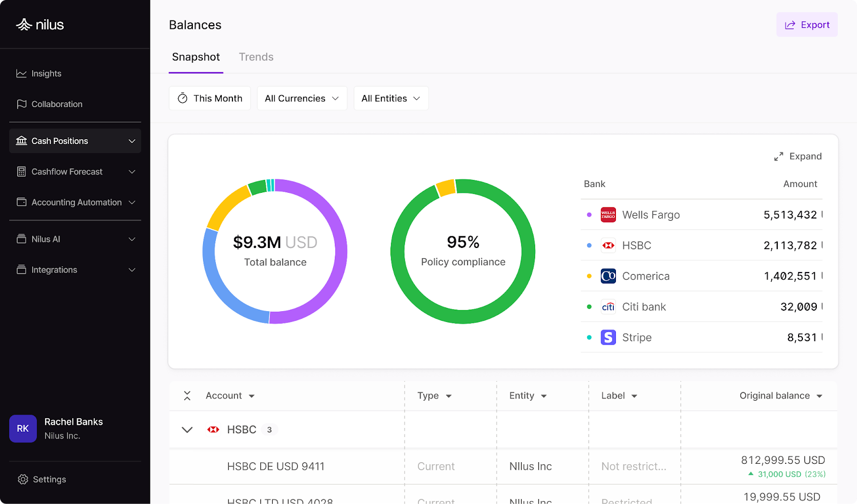Click the collapse-all rows icon beside Account
Screen dimensions: 857x504
(187, 396)
